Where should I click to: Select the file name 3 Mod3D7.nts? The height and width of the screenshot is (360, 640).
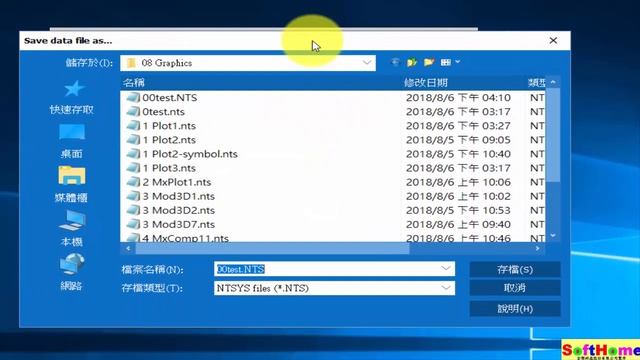(x=179, y=224)
